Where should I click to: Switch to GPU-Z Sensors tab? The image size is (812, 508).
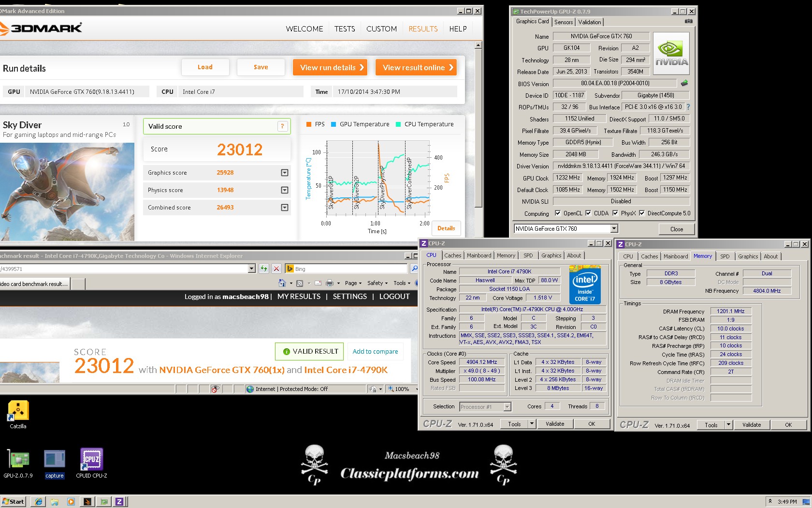(564, 22)
